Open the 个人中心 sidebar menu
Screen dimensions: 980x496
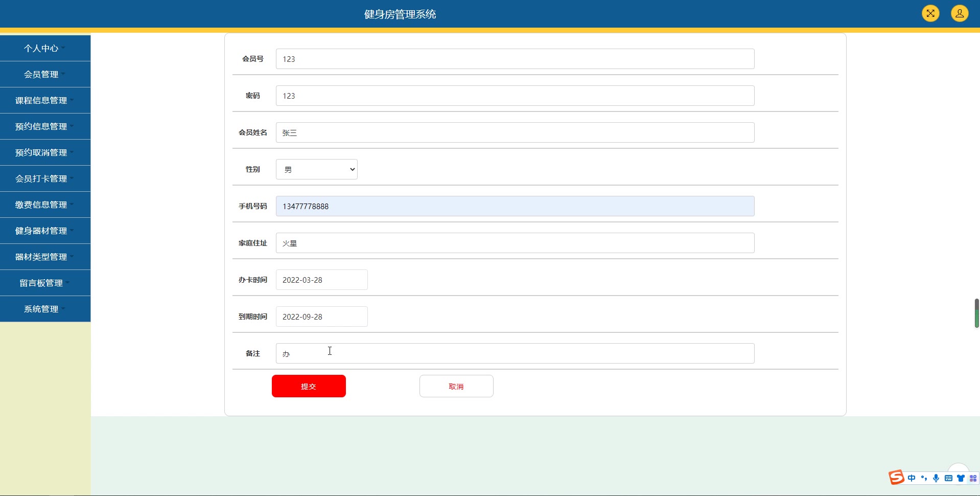click(x=45, y=48)
